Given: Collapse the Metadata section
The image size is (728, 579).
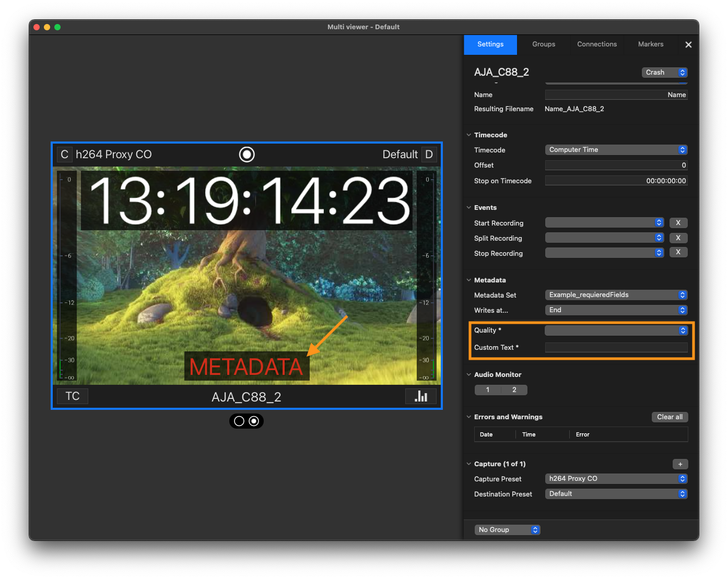Looking at the screenshot, I should (x=468, y=280).
